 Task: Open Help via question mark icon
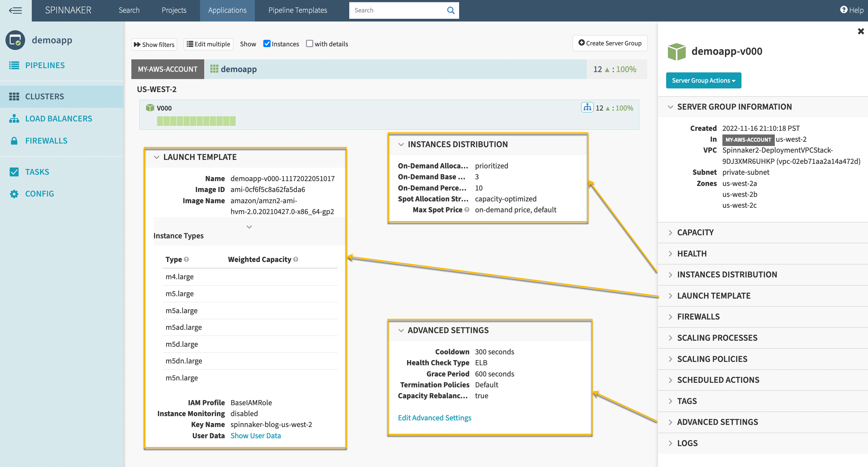843,10
